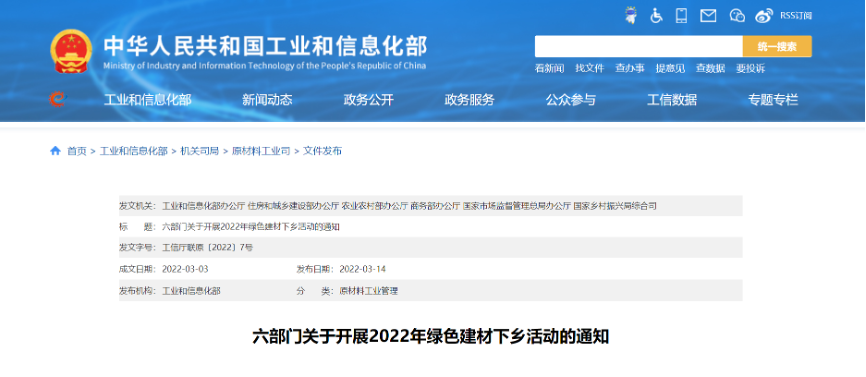Viewport: 866px width, 377px height.
Task: Click 文件发布 breadcrumb link
Action: (x=323, y=151)
